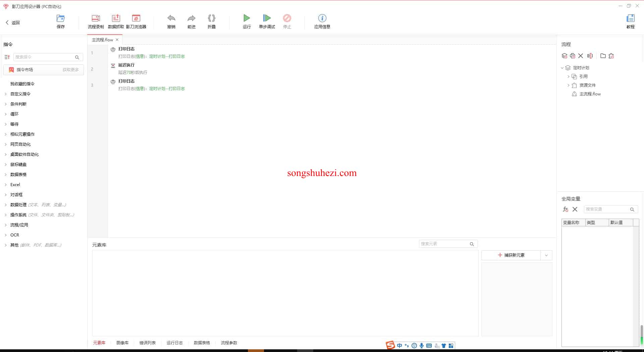The width and height of the screenshot is (644, 352).
Task: Select 我收藏的指令 favorites
Action: click(22, 84)
